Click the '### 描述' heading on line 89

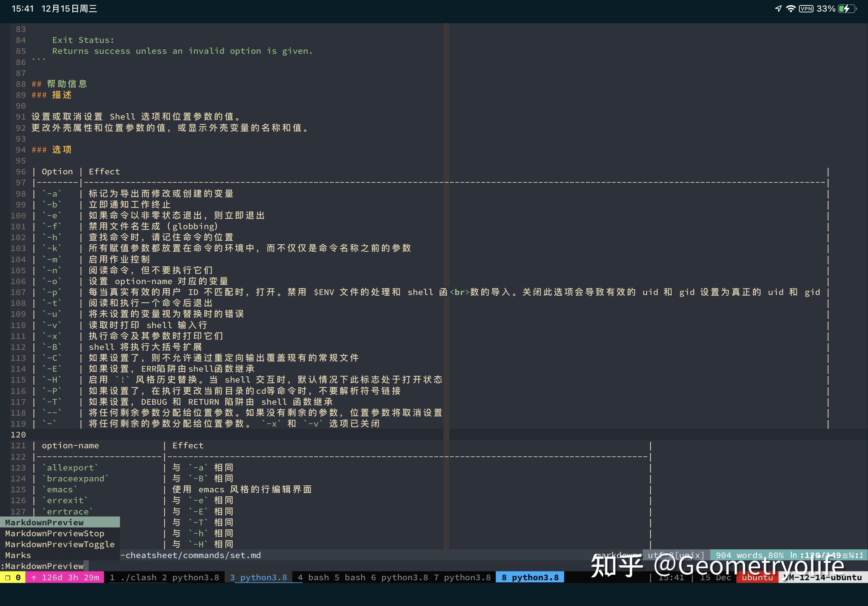52,95
